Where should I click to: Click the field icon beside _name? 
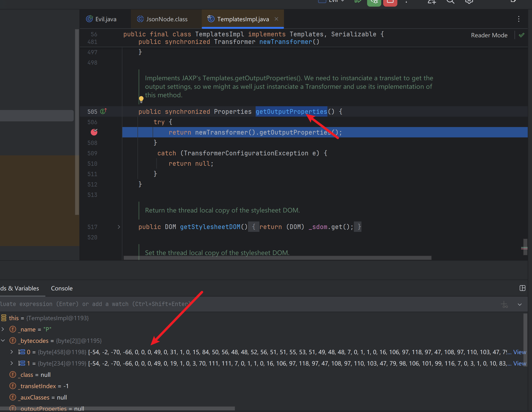pyautogui.click(x=13, y=329)
